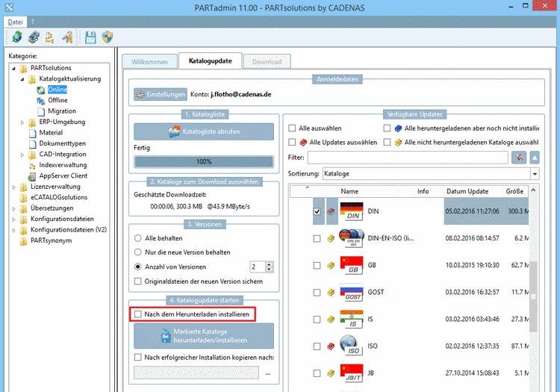Viewport: 560px width, 392px height.
Task: Open the Datei menu
Action: coord(16,22)
